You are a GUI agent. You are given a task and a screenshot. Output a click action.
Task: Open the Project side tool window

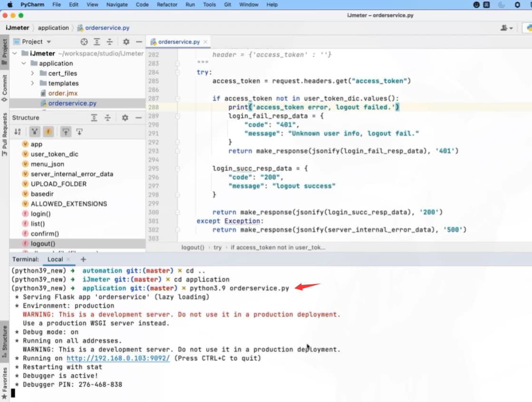click(4, 51)
